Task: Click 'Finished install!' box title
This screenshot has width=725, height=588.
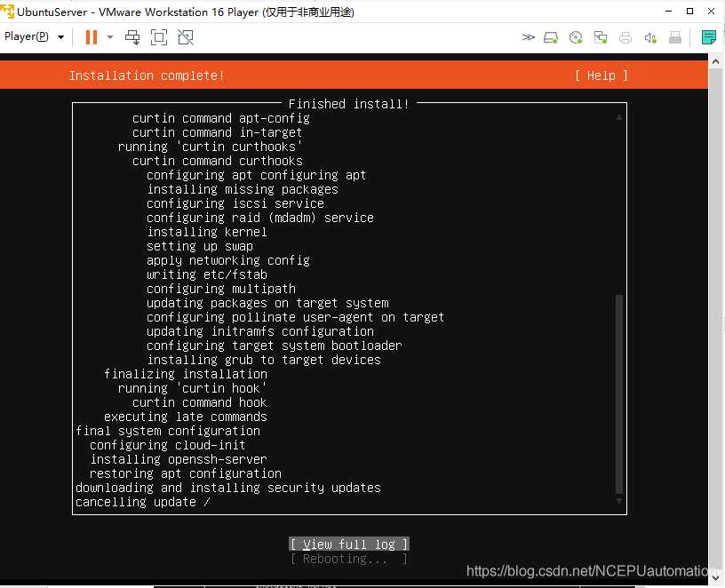Action: [349, 104]
